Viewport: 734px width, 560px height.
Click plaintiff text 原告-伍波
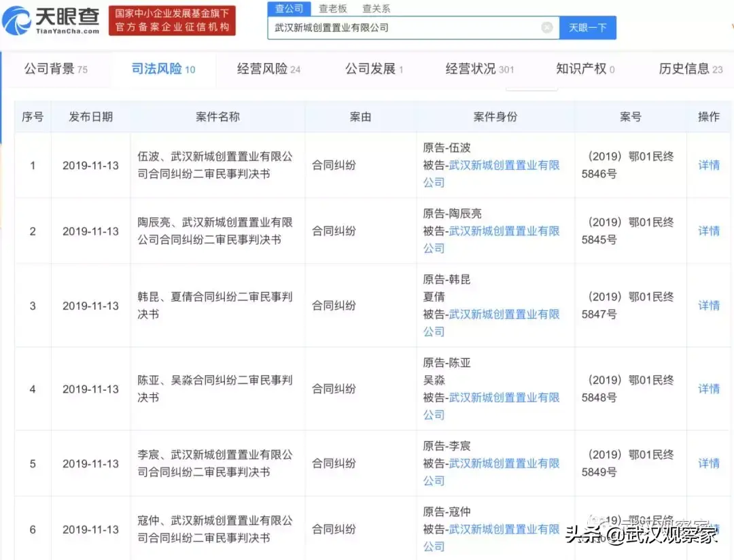[447, 148]
